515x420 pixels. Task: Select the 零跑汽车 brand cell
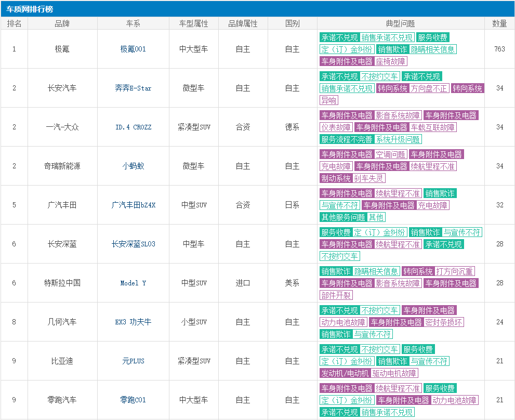pyautogui.click(x=62, y=400)
